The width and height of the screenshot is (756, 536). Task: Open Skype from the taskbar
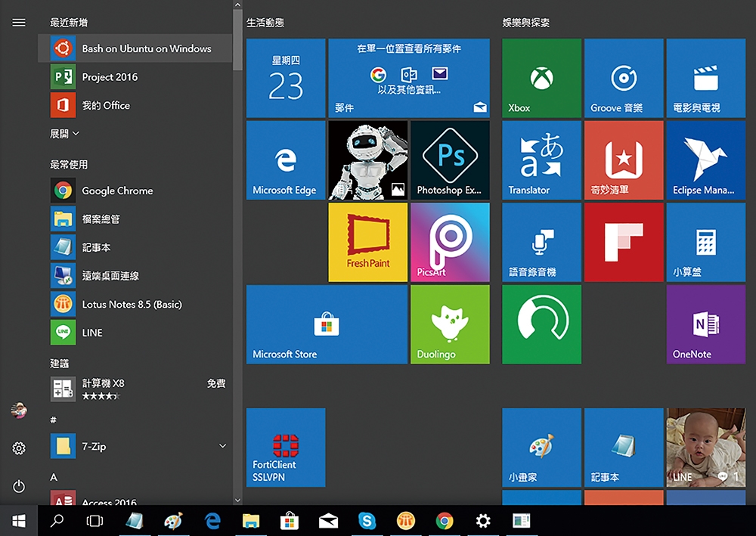click(x=367, y=521)
